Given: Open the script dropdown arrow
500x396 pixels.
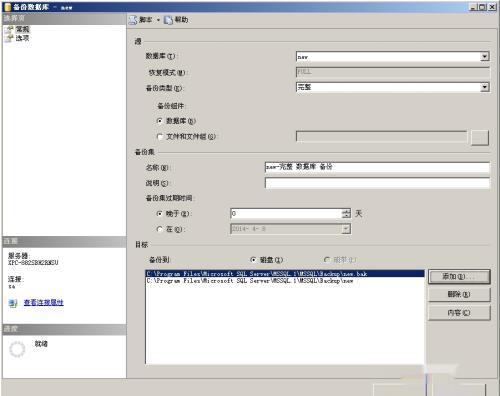Looking at the screenshot, I should click(x=158, y=20).
